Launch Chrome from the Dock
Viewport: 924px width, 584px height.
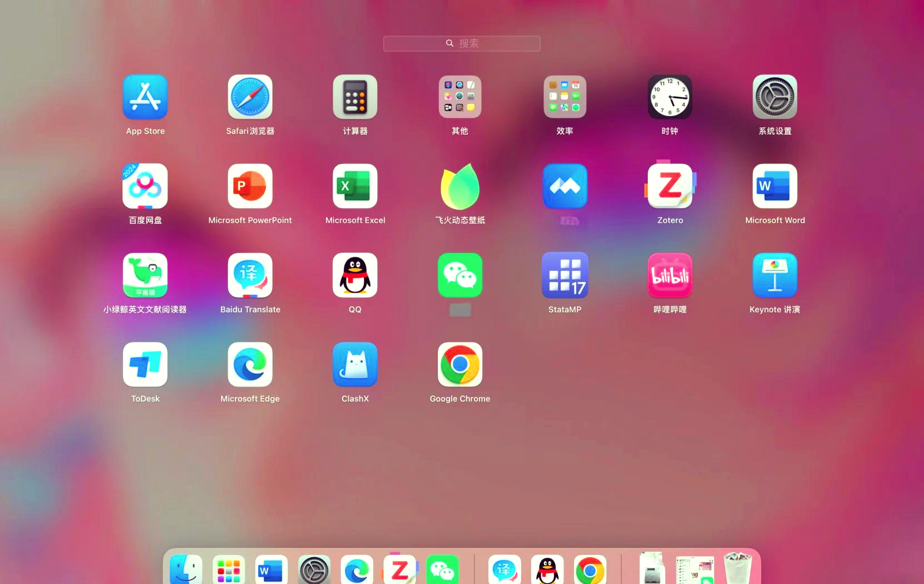[x=590, y=570]
